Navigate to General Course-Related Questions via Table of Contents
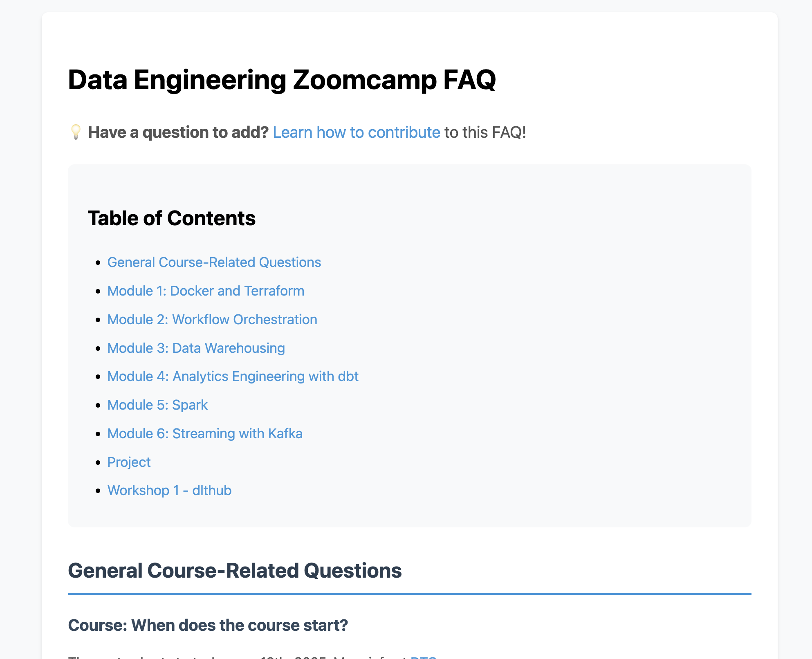The image size is (812, 659). [214, 262]
